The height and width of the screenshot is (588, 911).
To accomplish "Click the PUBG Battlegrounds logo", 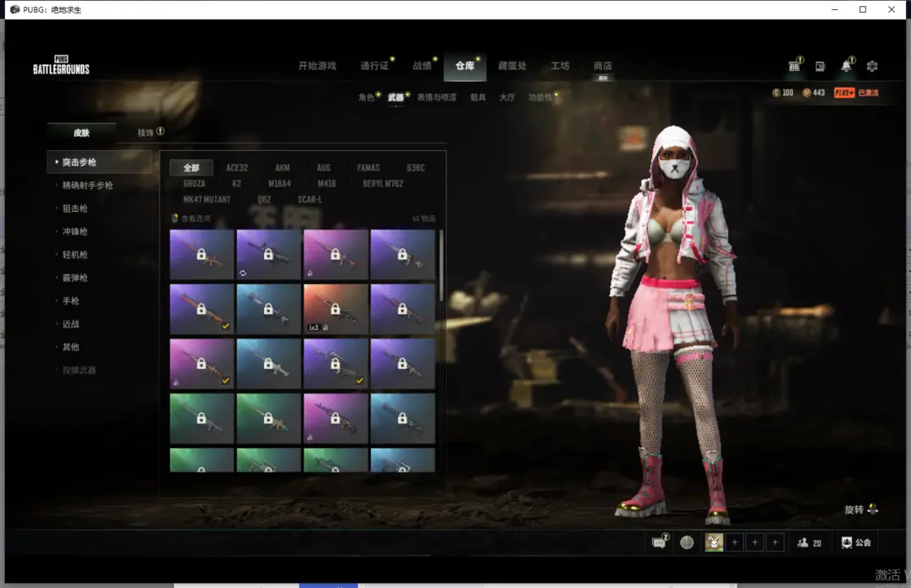I will click(x=61, y=65).
